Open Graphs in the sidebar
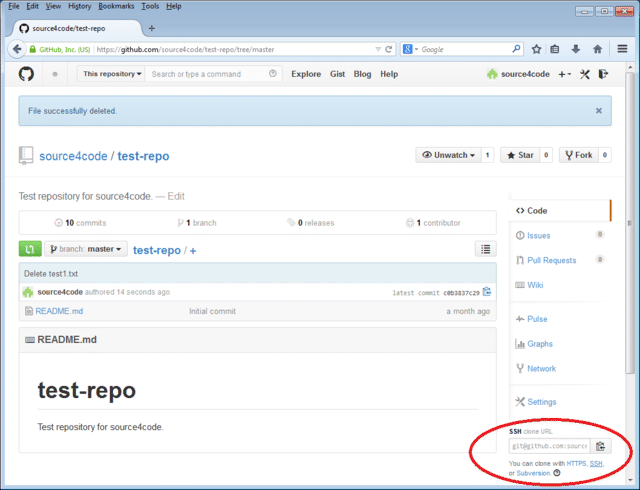The height and width of the screenshot is (490, 640). coord(540,344)
